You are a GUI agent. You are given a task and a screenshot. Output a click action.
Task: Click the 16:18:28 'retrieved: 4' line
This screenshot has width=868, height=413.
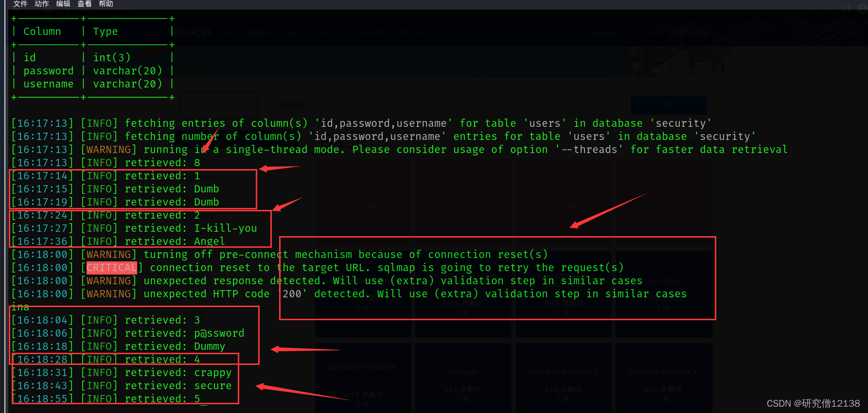106,360
